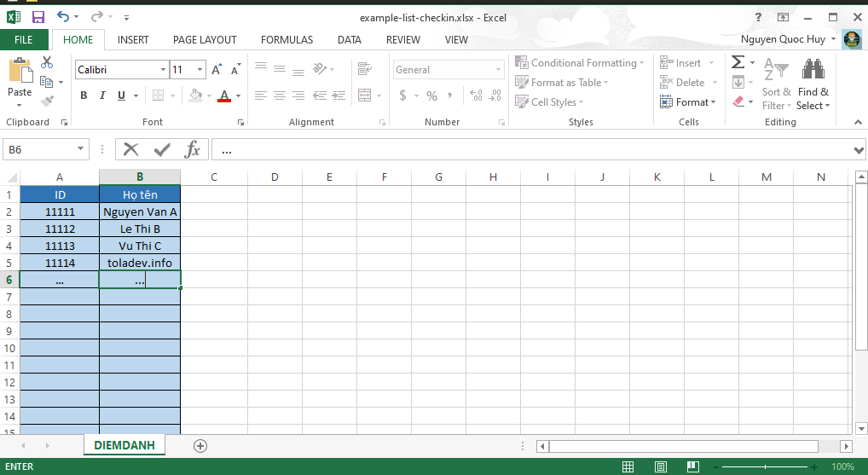Click Delete cells button

(x=683, y=83)
